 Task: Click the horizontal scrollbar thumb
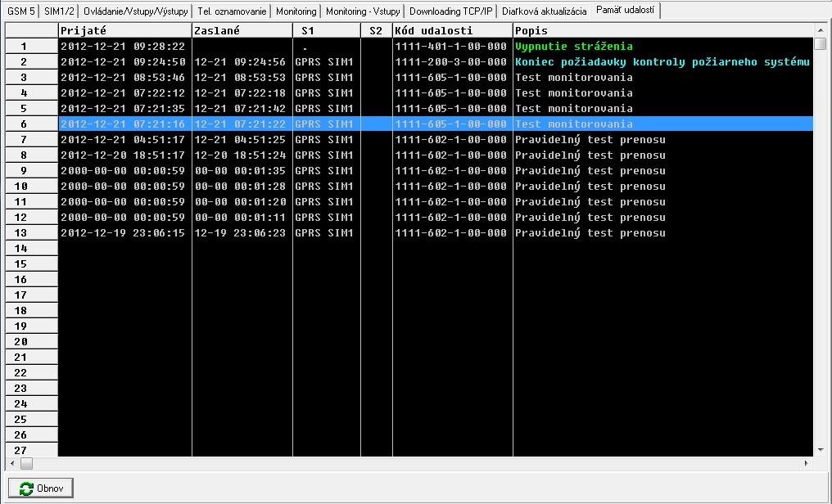pyautogui.click(x=26, y=463)
